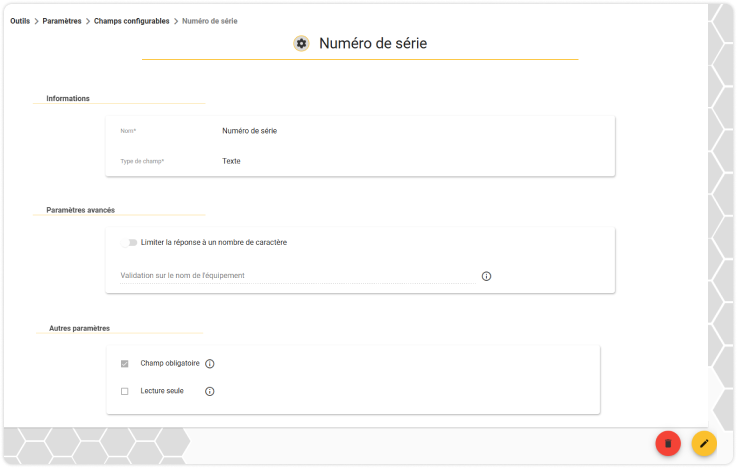Show info for Lecture seule

pos(210,391)
